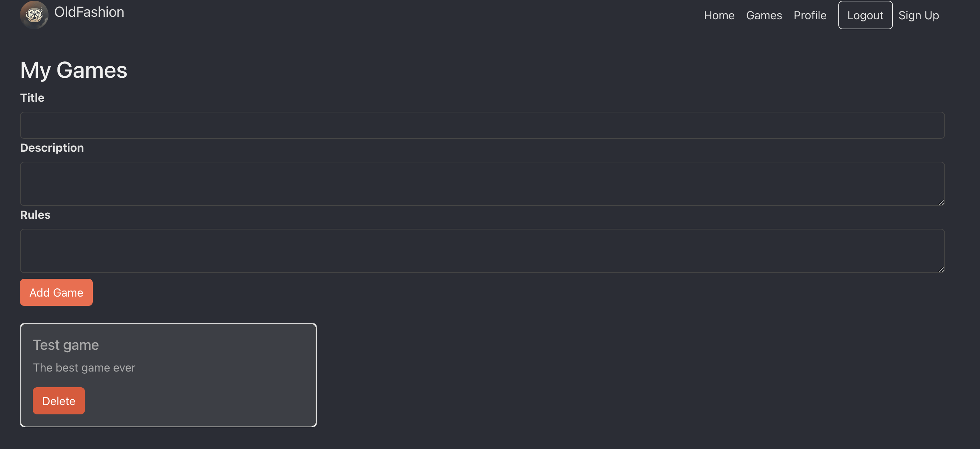Delete the Test game card

[x=59, y=401]
